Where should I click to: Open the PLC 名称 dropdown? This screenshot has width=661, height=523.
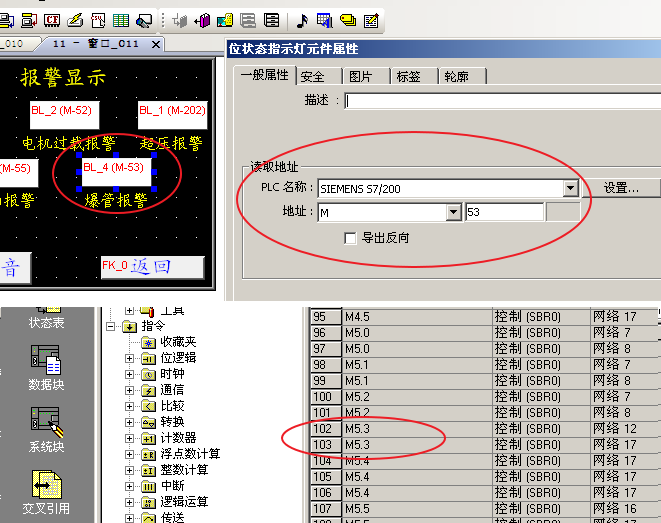570,188
